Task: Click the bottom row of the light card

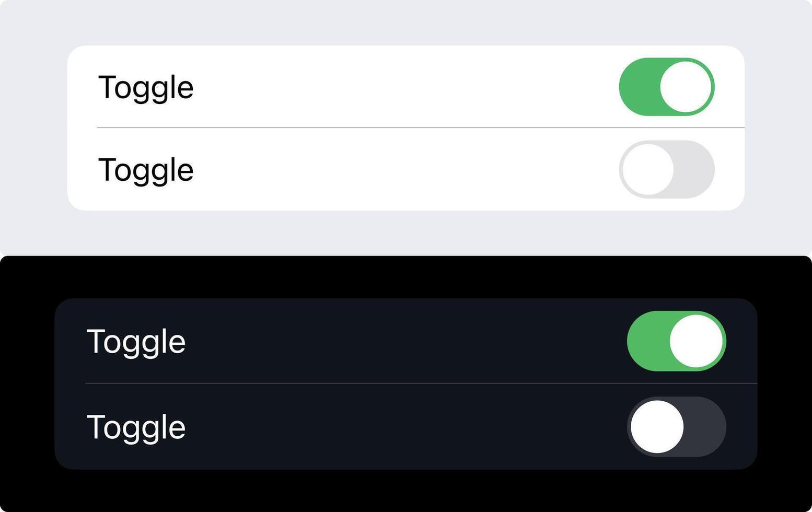Action: pos(366,169)
